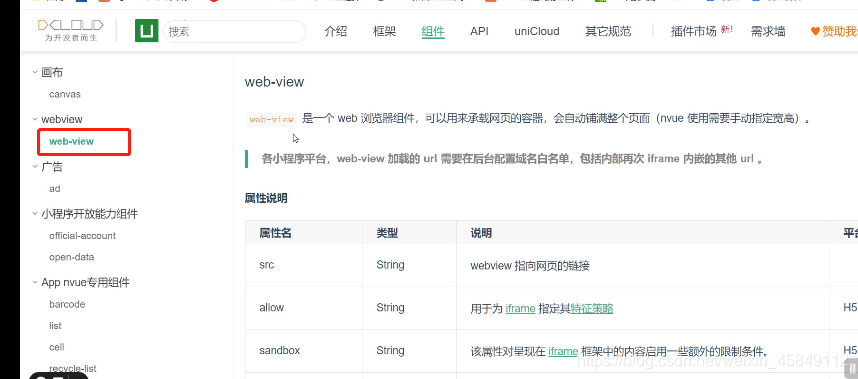Follow the iframe link in sandbox row

563,351
